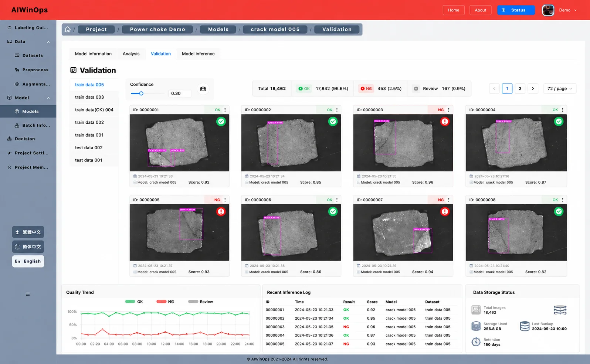Click the home icon in breadcrumb
The width and height of the screenshot is (590, 364).
(68, 30)
